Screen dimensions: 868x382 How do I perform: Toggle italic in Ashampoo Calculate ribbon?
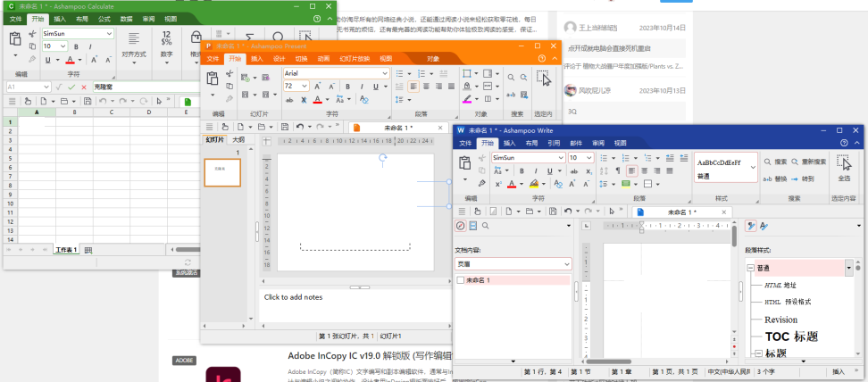point(88,46)
